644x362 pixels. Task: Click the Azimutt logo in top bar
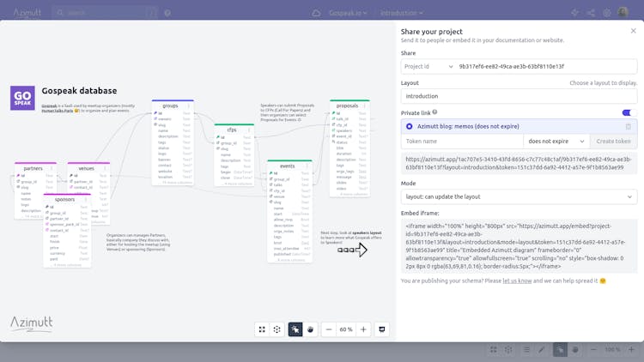(x=27, y=13)
